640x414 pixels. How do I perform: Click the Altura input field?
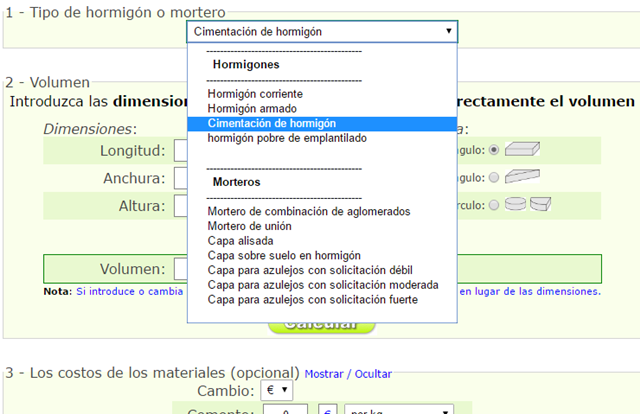pyautogui.click(x=181, y=206)
